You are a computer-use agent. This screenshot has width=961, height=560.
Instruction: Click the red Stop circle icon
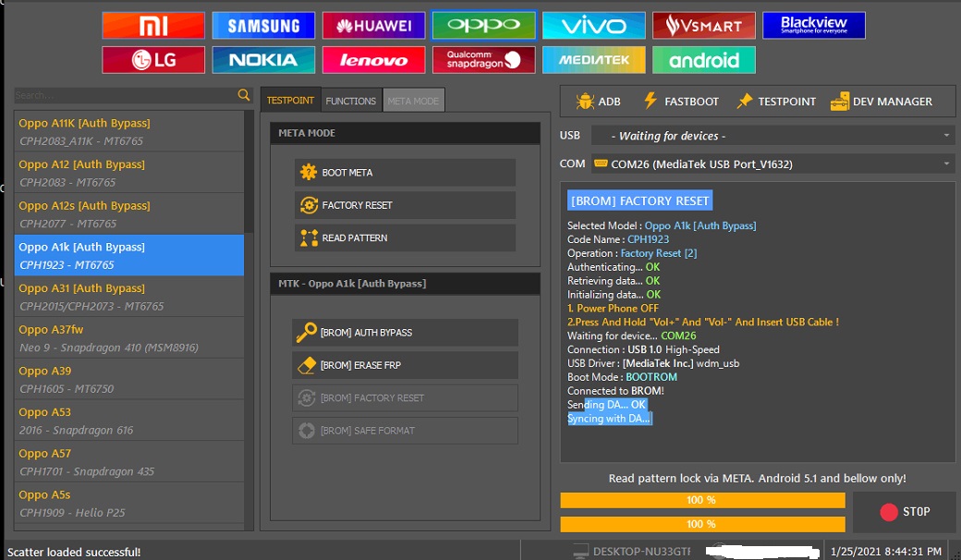(x=889, y=512)
